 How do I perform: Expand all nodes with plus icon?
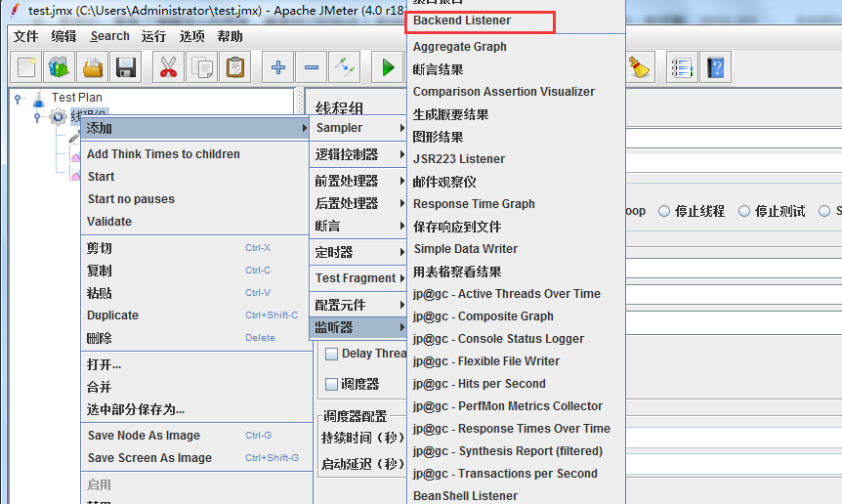point(278,67)
